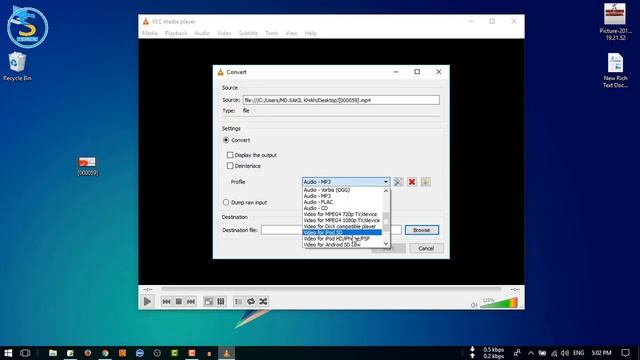640x360 pixels.
Task: Open the Tools menu in VLC
Action: [271, 33]
